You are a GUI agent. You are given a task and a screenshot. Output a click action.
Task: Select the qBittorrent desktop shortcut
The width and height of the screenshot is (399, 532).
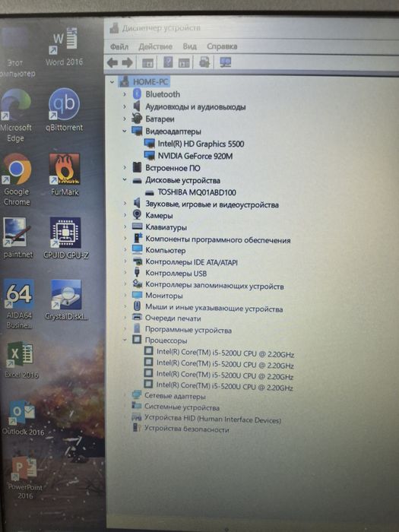[64, 110]
